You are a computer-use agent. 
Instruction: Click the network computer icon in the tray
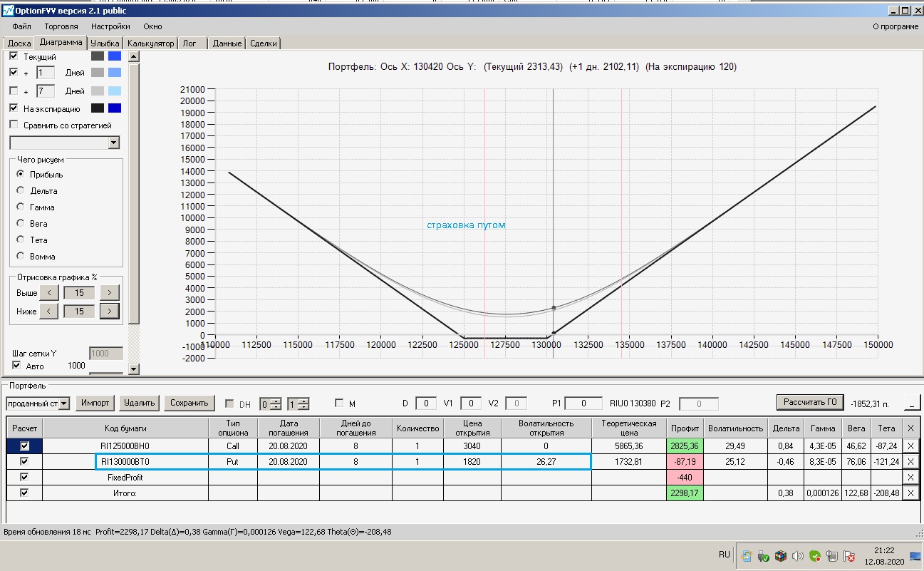831,556
